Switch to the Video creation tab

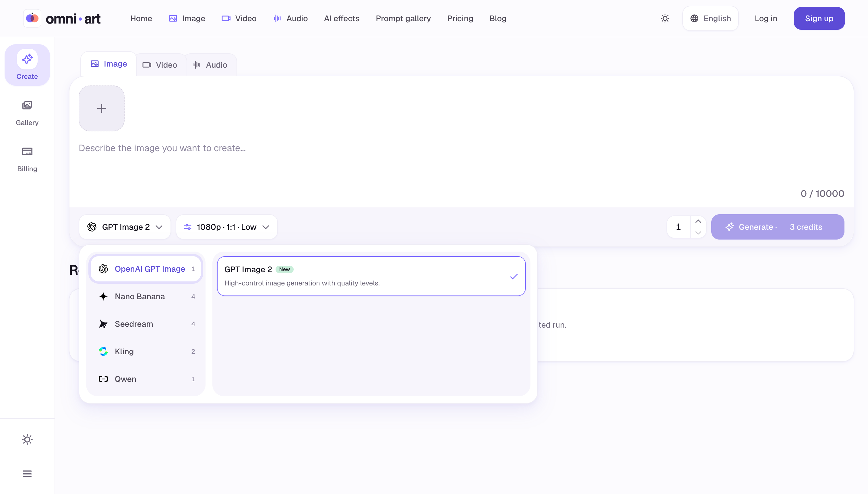(x=160, y=65)
